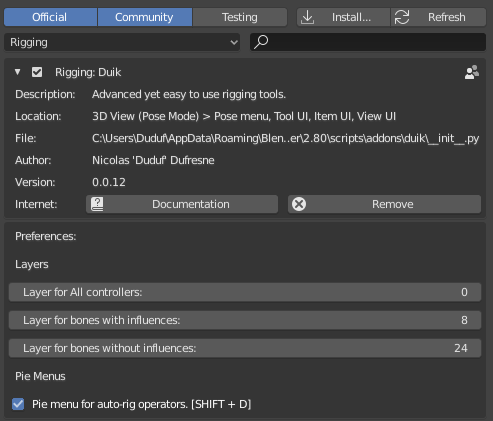Viewport: 493px width, 421px height.
Task: Click the Rigging: Duik title text
Action: tap(88, 72)
